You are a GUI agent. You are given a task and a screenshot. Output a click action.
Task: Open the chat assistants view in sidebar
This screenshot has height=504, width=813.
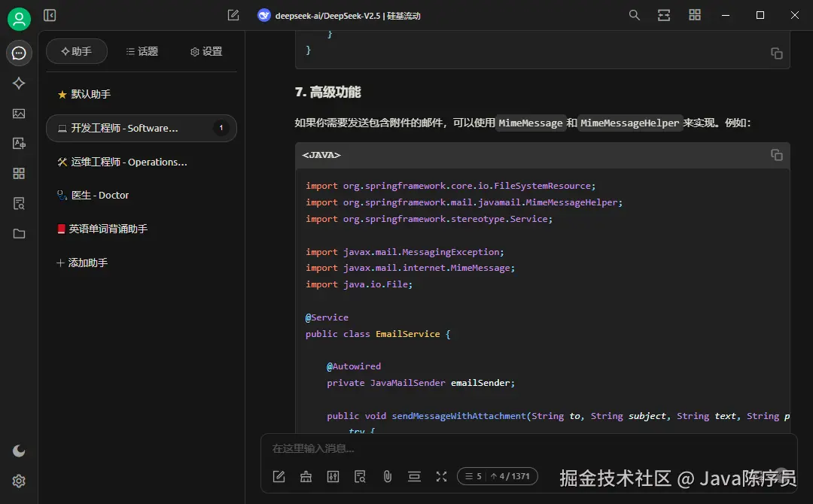(x=19, y=53)
